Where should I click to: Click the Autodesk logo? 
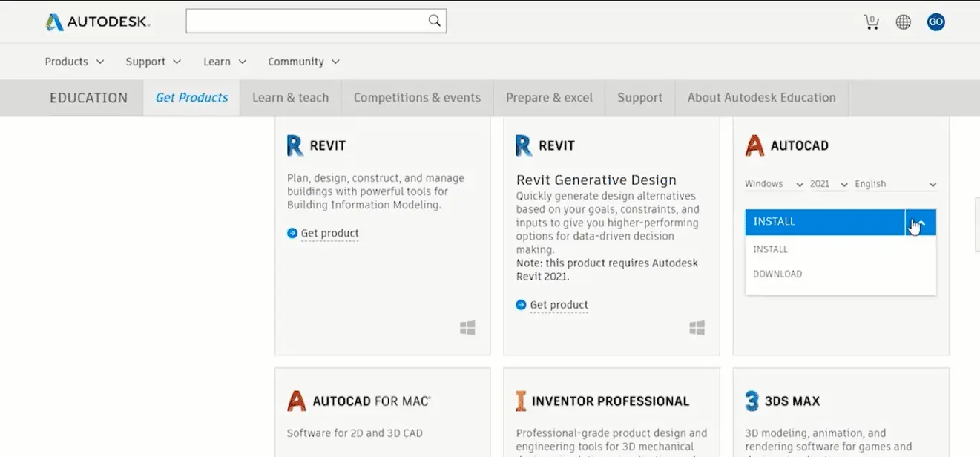coord(96,22)
